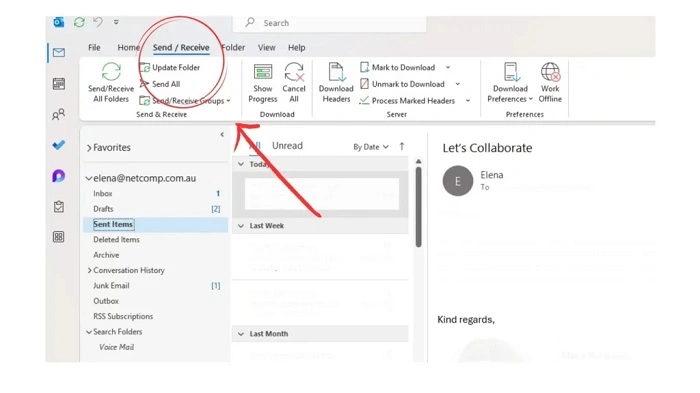
Task: Click Send/Receive All Folders button
Action: pos(111,83)
